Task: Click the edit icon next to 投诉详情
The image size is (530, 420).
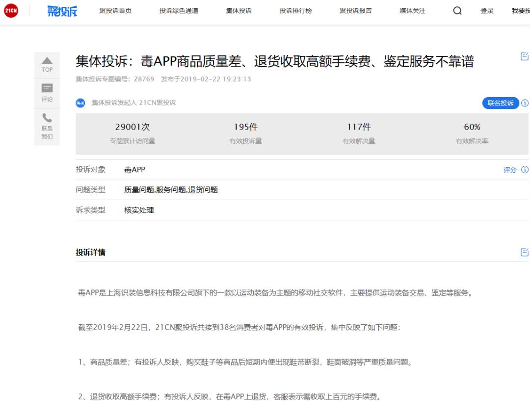Action: click(x=524, y=252)
